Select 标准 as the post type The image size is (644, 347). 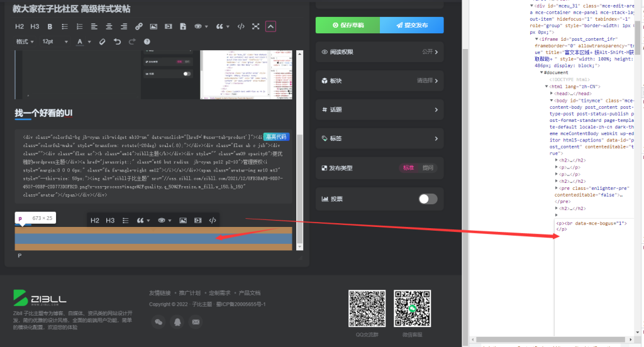pyautogui.click(x=409, y=168)
